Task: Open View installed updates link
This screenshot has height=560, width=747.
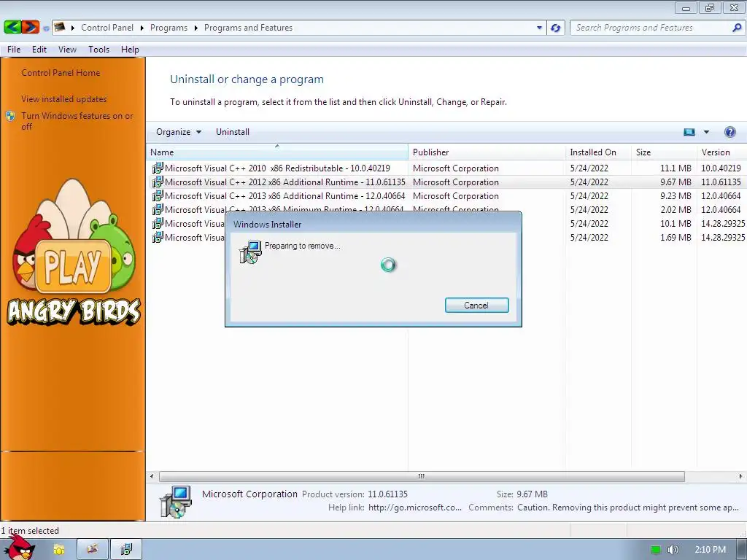Action: click(64, 99)
